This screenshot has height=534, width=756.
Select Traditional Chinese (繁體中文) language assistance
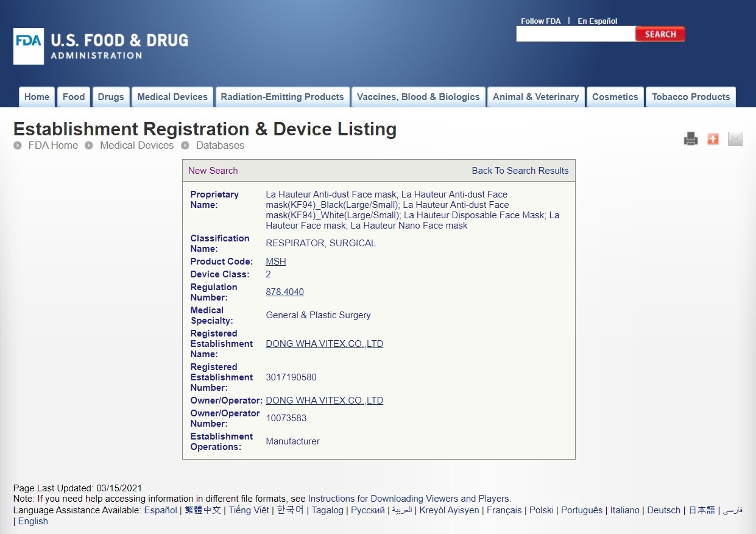pyautogui.click(x=203, y=510)
